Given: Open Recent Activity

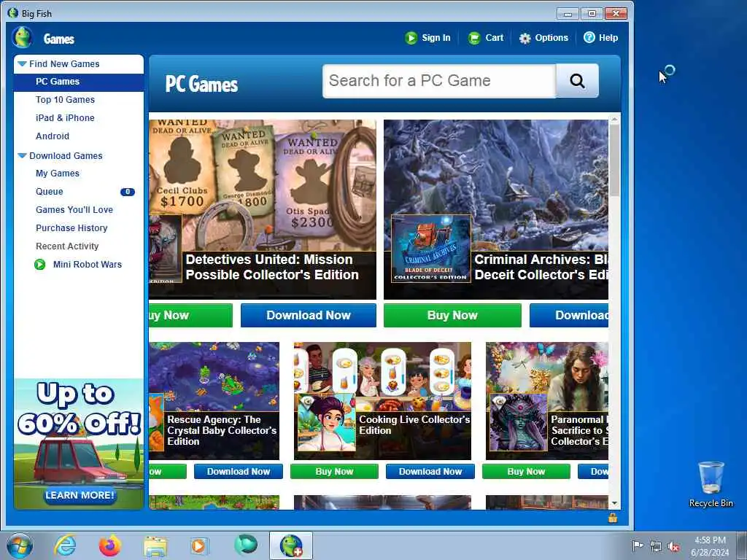Looking at the screenshot, I should point(67,246).
